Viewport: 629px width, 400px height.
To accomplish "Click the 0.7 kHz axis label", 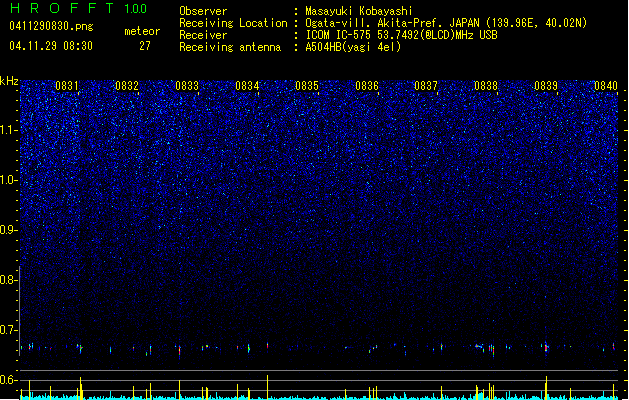I will point(9,330).
